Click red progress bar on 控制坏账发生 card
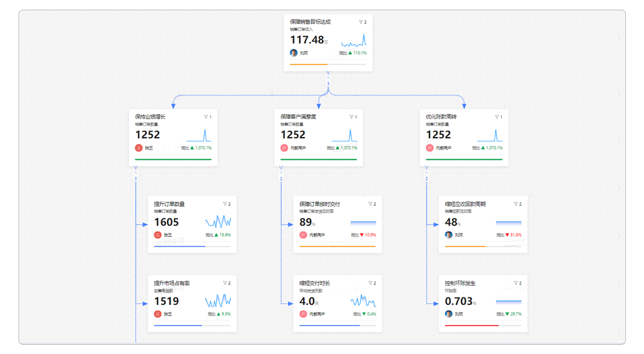This screenshot has height=354, width=644. coord(471,325)
